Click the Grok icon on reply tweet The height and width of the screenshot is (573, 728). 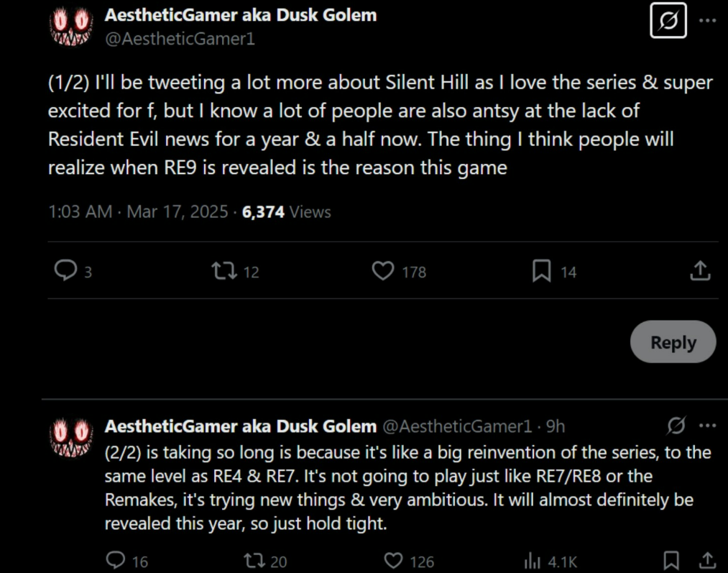click(x=676, y=426)
